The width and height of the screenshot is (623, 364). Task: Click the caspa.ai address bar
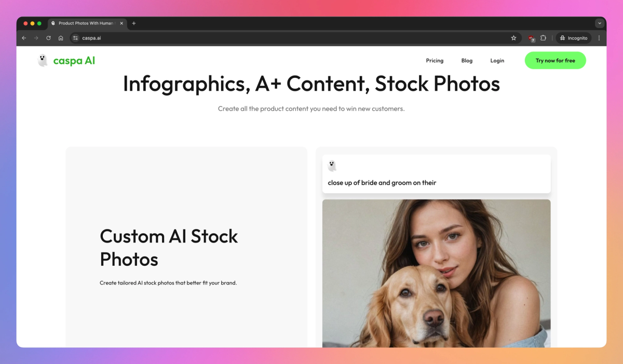(296, 38)
